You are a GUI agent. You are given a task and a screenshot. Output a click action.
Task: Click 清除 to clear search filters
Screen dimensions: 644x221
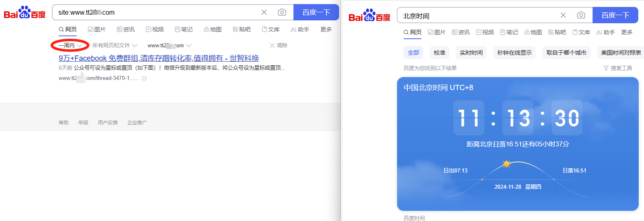click(279, 45)
